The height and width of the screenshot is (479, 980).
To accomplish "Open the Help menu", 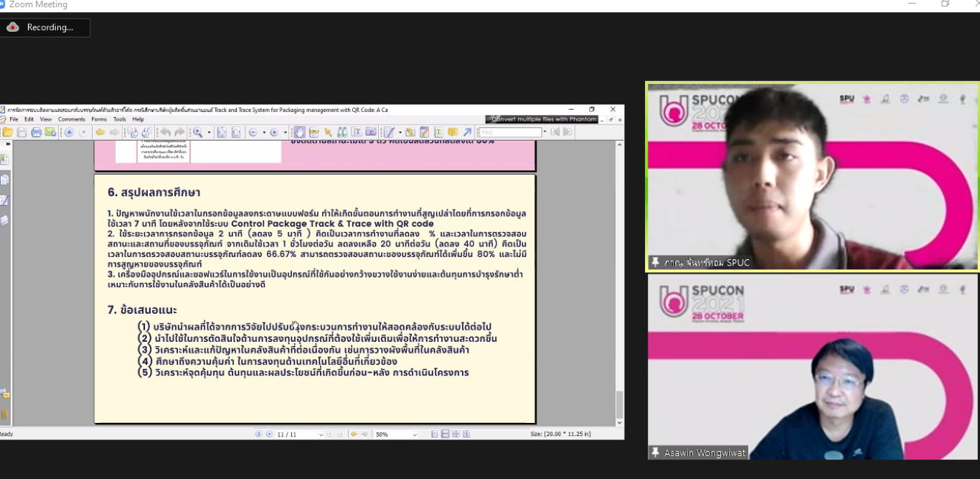I will click(x=138, y=119).
